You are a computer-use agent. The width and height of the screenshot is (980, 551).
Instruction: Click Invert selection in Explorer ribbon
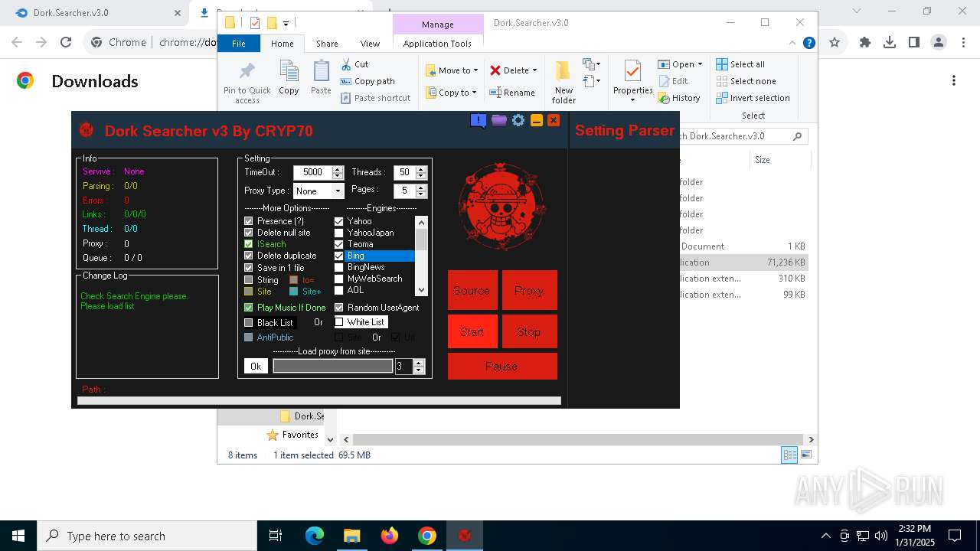coord(753,98)
